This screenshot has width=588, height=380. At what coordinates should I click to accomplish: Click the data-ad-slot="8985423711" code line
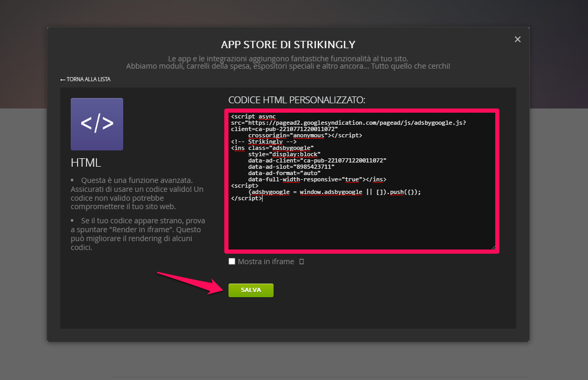(291, 167)
